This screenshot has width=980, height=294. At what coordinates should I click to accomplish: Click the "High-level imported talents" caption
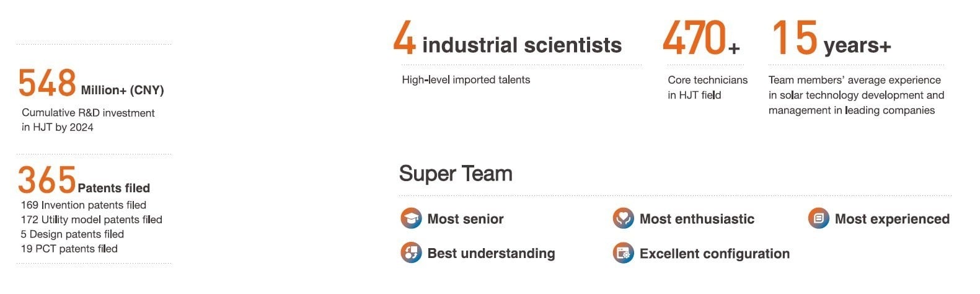466,79
